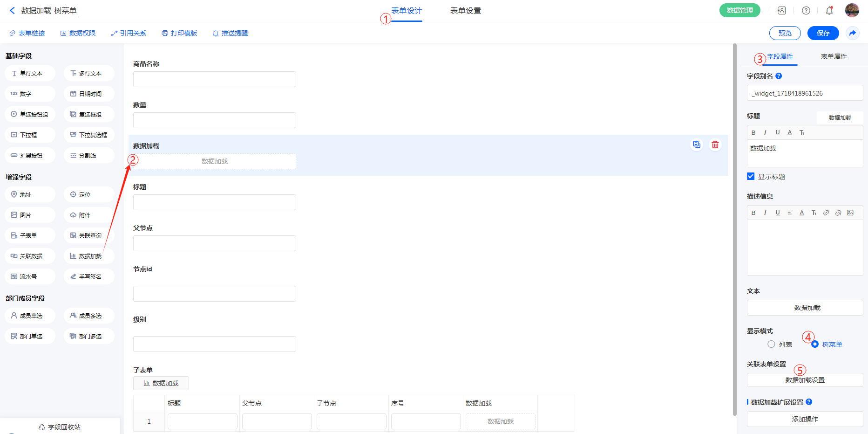Uncheck the 显示标题 checkbox

[751, 176]
